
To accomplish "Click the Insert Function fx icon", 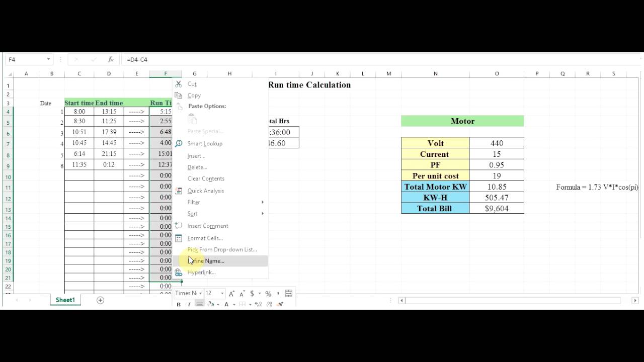I will click(x=111, y=59).
